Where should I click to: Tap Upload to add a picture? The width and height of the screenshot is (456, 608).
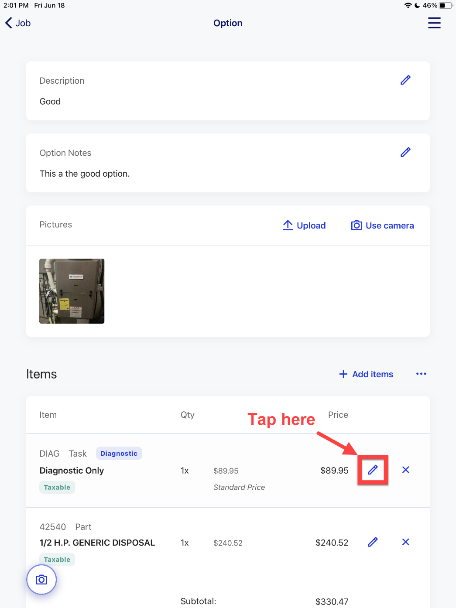[x=304, y=225]
